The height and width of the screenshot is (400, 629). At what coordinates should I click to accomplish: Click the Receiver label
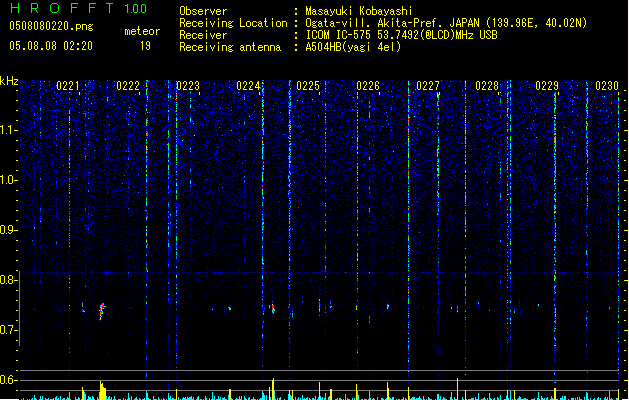(x=203, y=35)
